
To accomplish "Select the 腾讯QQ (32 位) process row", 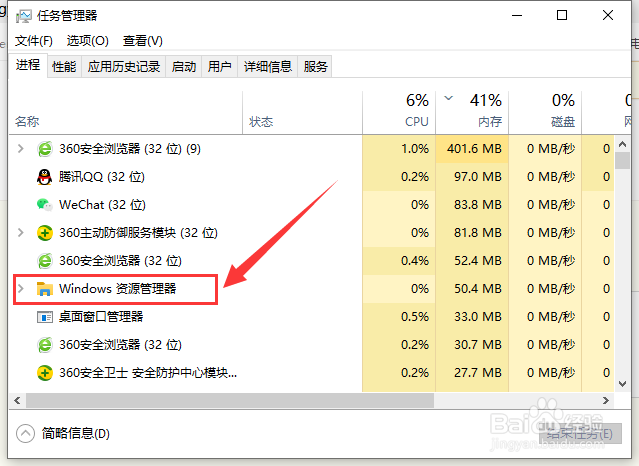I will [311, 177].
